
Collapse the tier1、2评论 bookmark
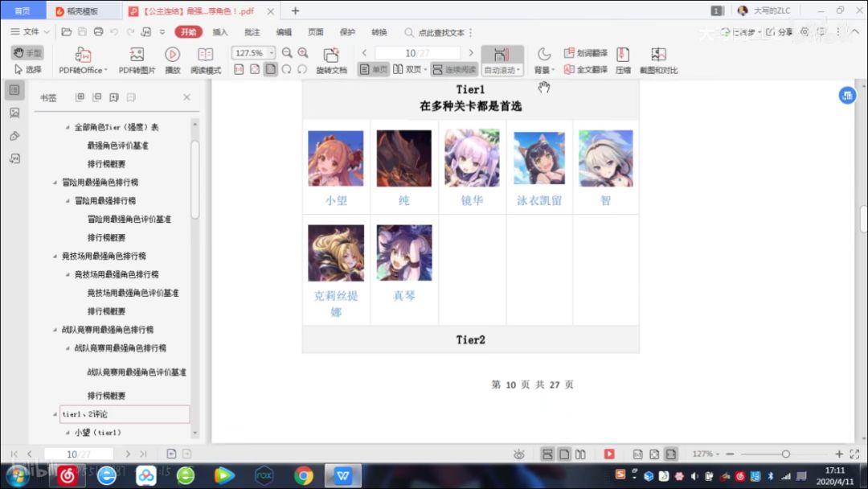55,414
